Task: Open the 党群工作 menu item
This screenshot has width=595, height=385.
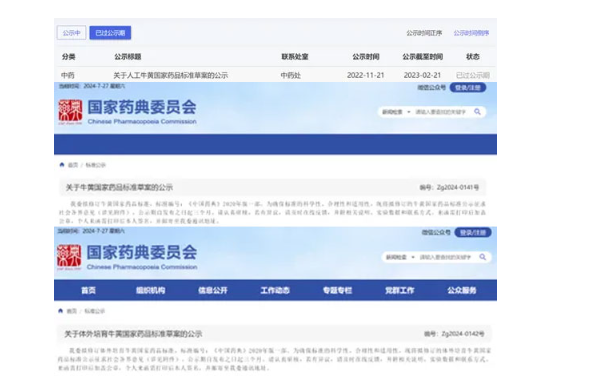Action: coord(400,291)
